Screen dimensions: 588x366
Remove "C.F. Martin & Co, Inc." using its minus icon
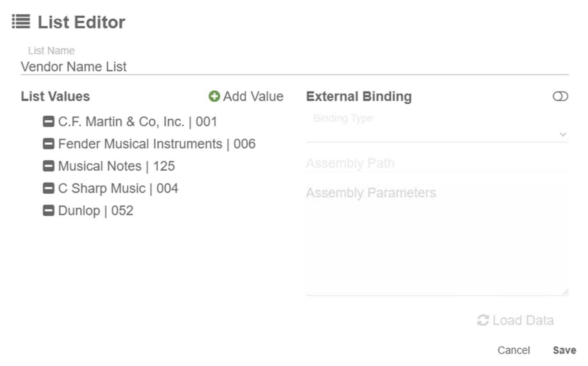(49, 121)
